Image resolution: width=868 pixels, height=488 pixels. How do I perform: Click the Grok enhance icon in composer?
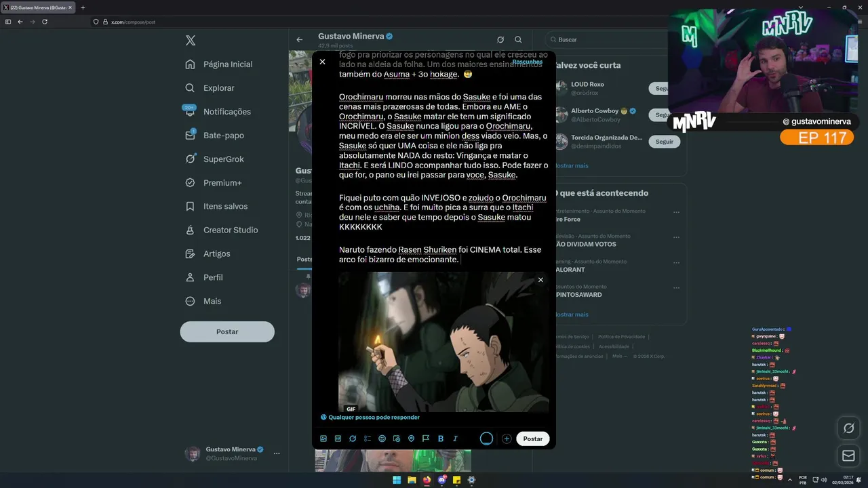353,439
